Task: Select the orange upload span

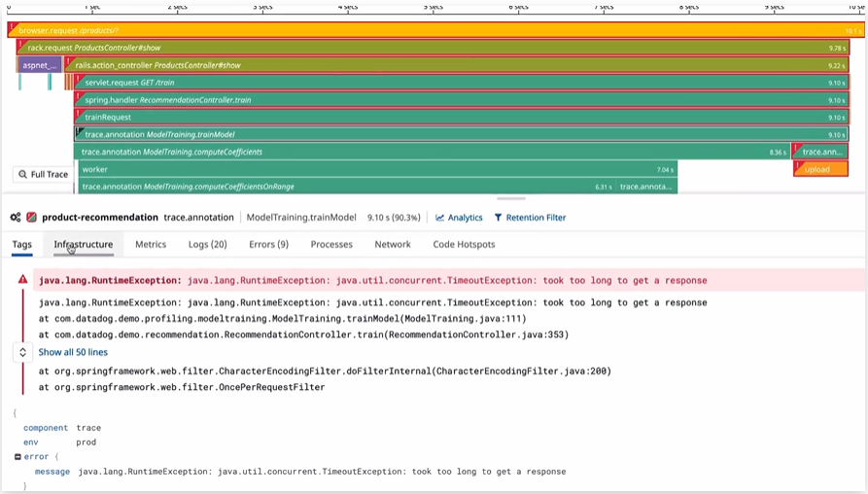Action: (x=821, y=169)
